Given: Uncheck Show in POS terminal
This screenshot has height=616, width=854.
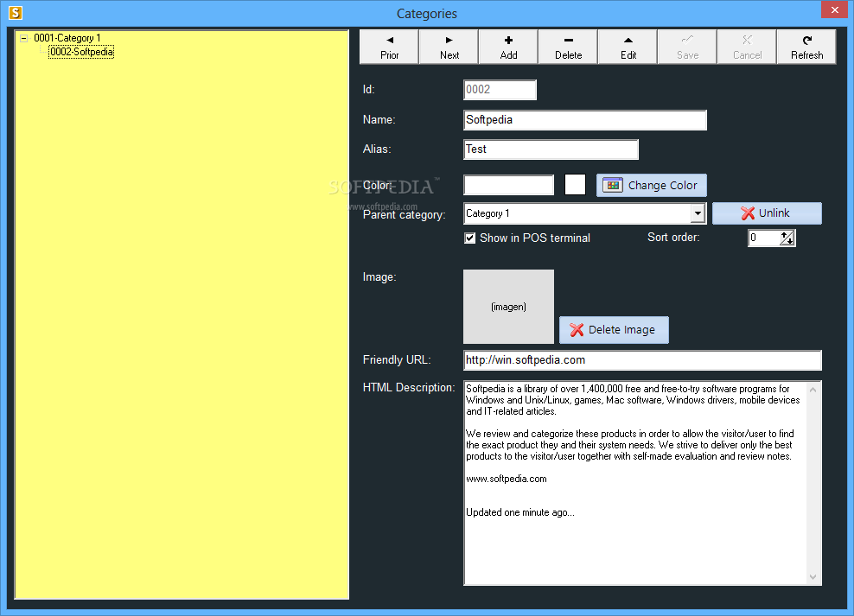Looking at the screenshot, I should pos(469,238).
